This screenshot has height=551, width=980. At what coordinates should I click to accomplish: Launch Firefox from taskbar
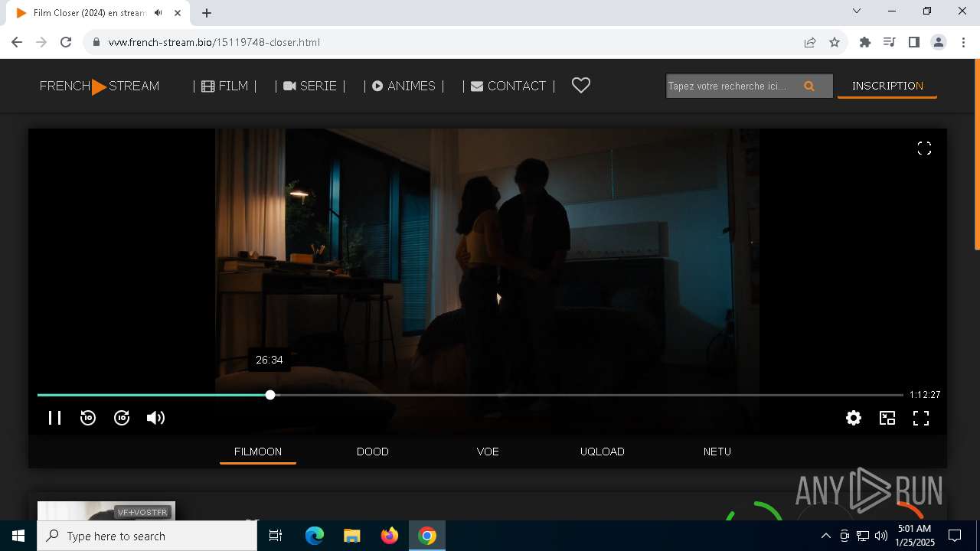coord(390,536)
